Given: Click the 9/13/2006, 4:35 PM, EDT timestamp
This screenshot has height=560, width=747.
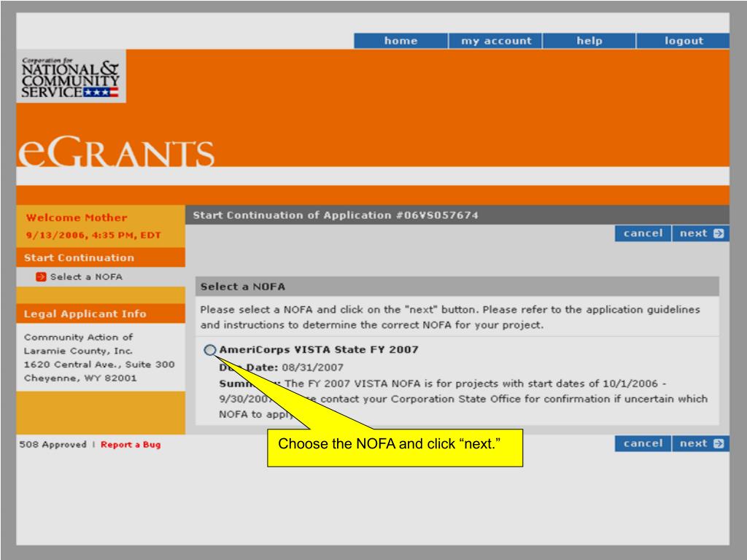Looking at the screenshot, I should pos(93,236).
